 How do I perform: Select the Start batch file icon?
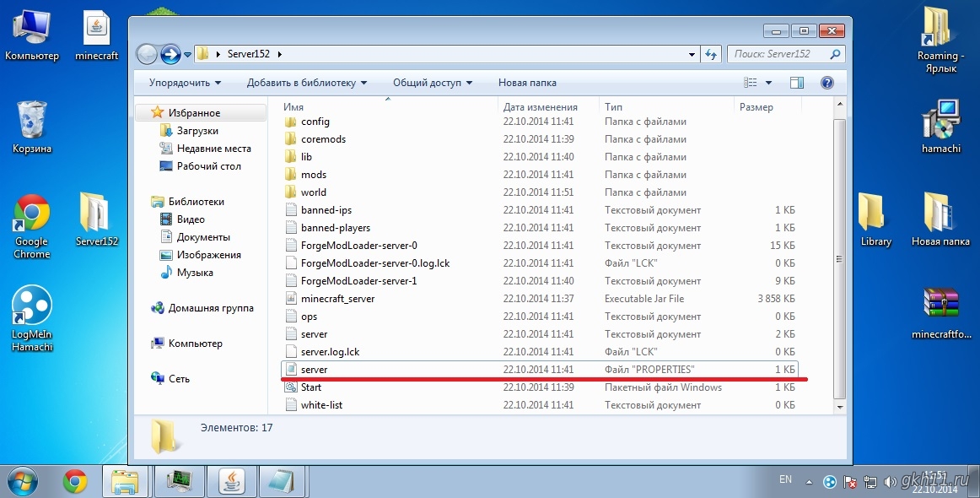(x=290, y=387)
